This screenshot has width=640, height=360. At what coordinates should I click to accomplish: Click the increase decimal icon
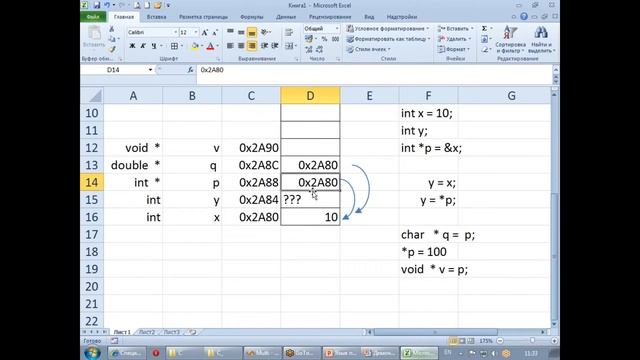309,49
